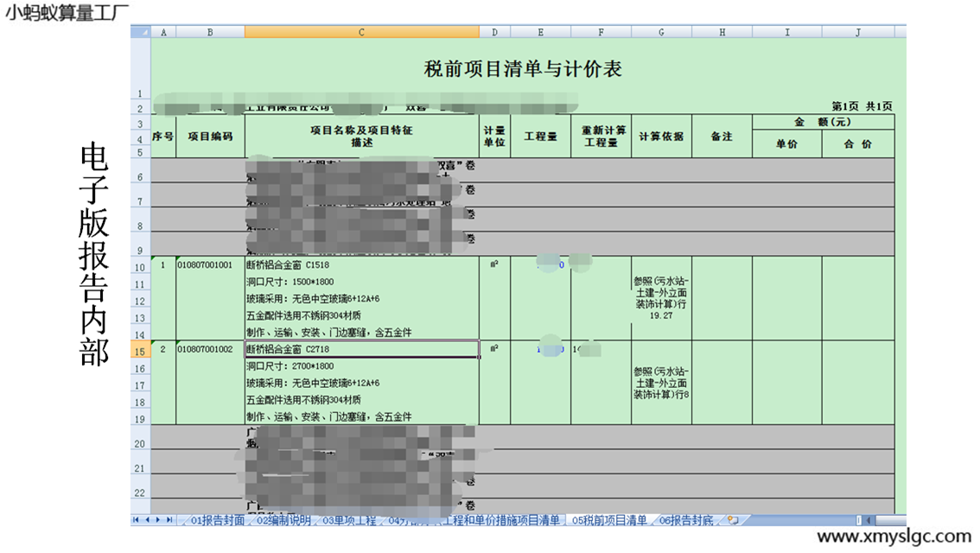
Task: Click the last-sheet navigation arrow
Action: tap(169, 520)
